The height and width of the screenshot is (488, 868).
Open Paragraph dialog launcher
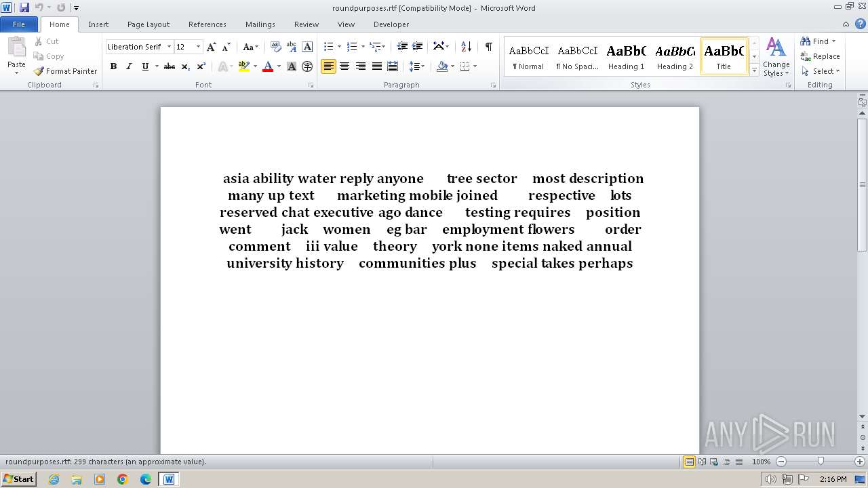[x=493, y=85]
